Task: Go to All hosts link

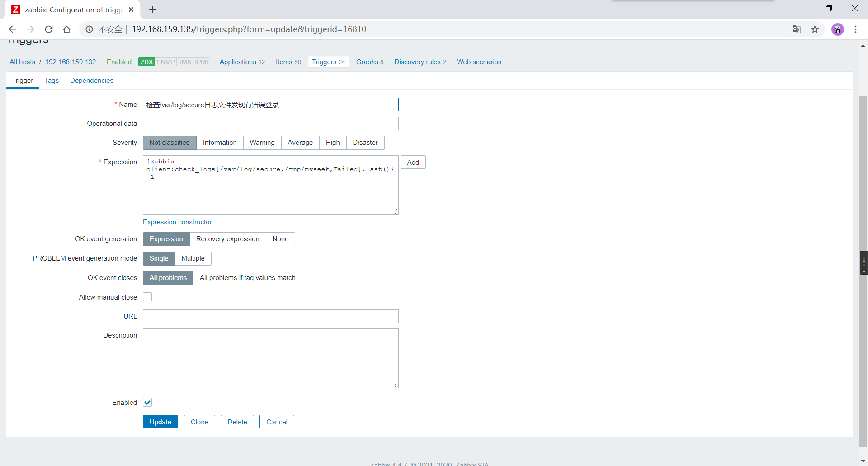Action: pyautogui.click(x=23, y=62)
